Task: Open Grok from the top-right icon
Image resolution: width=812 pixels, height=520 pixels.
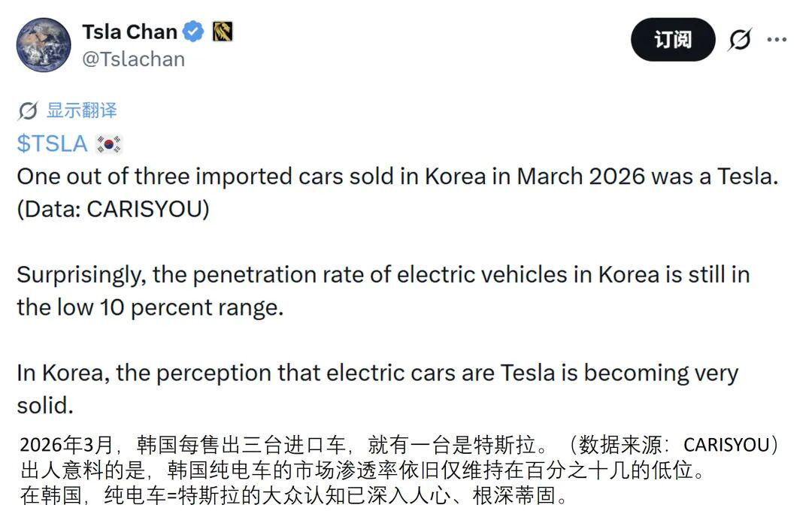Action: (740, 39)
